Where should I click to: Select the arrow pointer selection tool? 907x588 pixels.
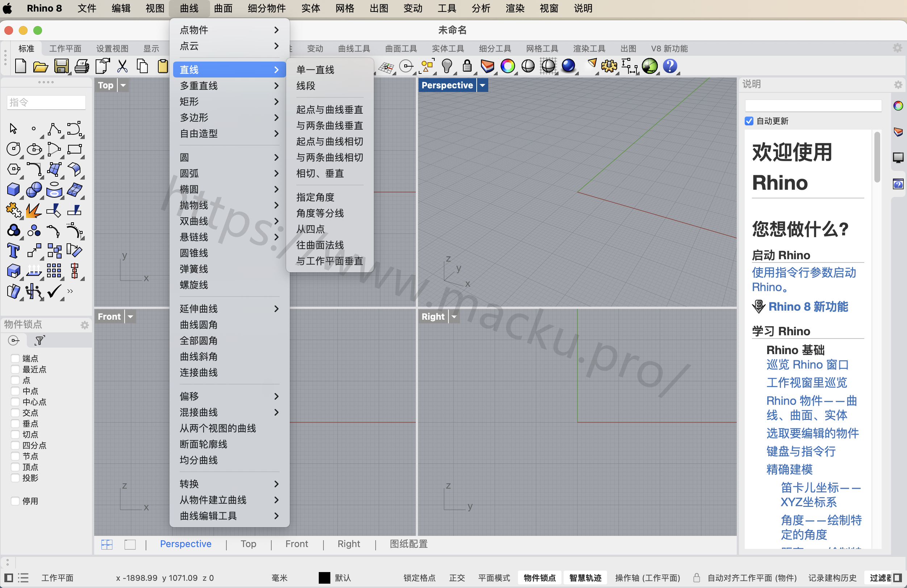click(13, 129)
